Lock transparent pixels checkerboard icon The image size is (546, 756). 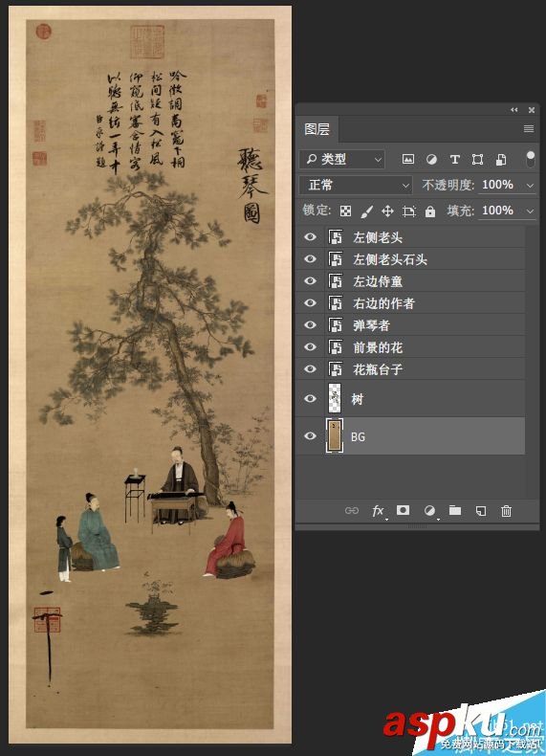pyautogui.click(x=345, y=211)
